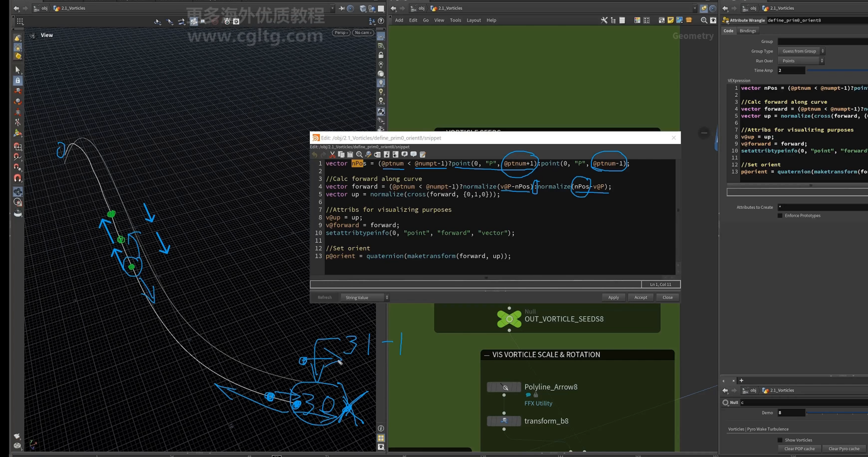868x457 pixels.
Task: Click the help question mark in scene viewer
Action: tap(381, 21)
